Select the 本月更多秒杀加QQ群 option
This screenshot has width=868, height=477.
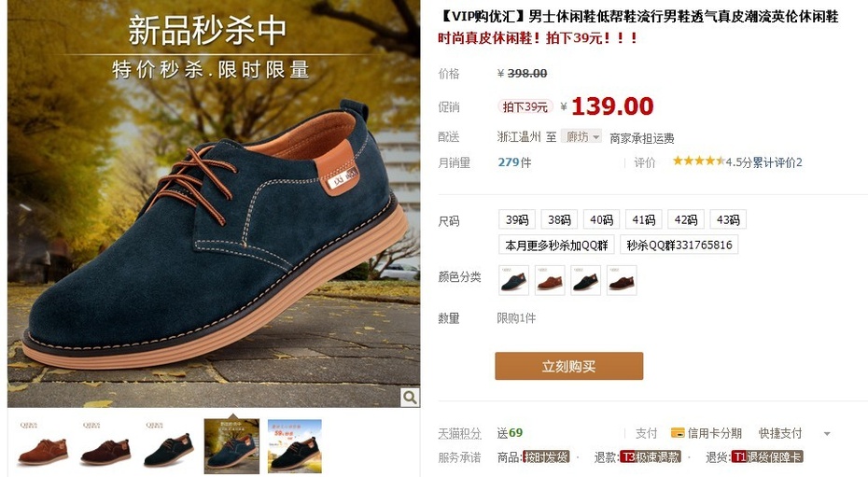click(x=556, y=245)
